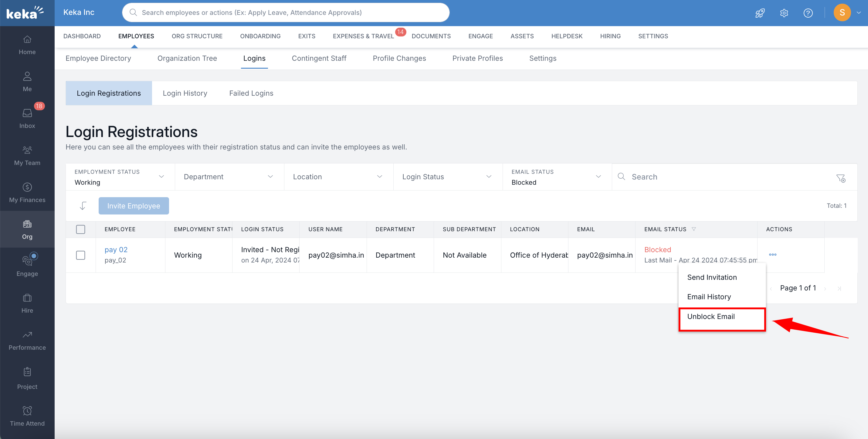Click the Time Attend clock icon
This screenshot has height=439, width=868.
pyautogui.click(x=27, y=411)
